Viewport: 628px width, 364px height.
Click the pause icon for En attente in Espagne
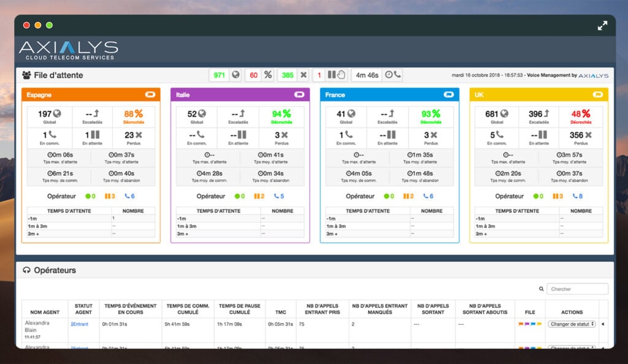(x=95, y=135)
